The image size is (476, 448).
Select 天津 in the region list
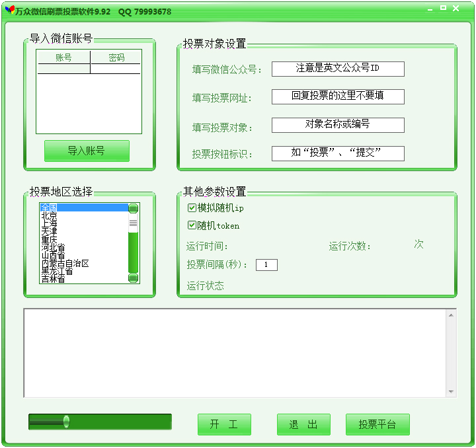pyautogui.click(x=84, y=231)
